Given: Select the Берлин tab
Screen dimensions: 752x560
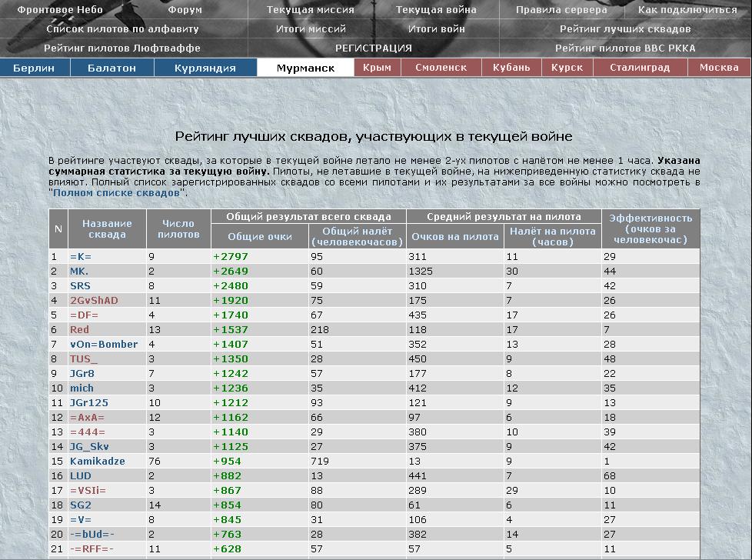Looking at the screenshot, I should pos(34,68).
